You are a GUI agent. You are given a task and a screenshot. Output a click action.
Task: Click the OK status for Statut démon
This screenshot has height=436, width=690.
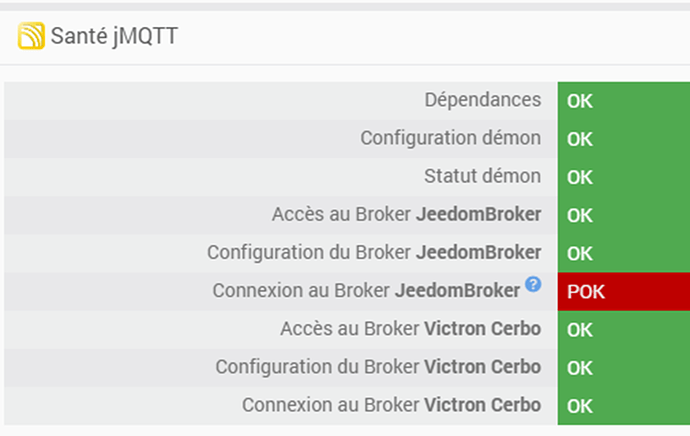click(580, 177)
